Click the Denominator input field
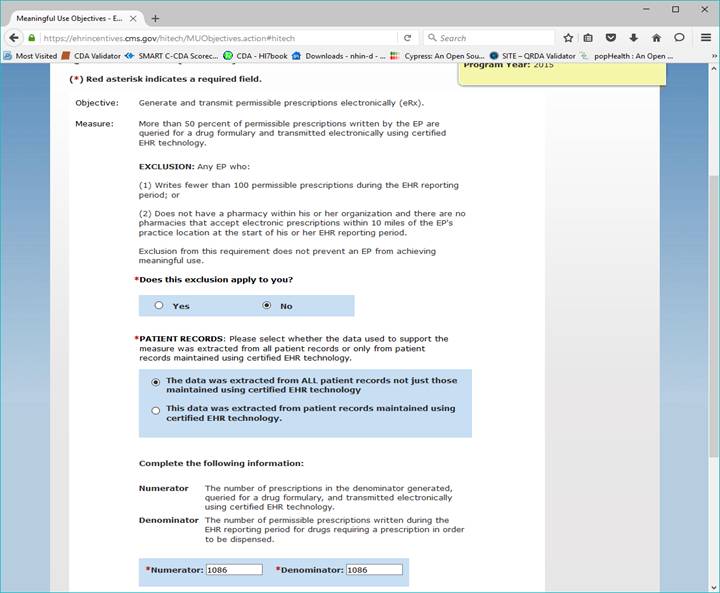Viewport: 720px width, 593px height. tap(374, 570)
